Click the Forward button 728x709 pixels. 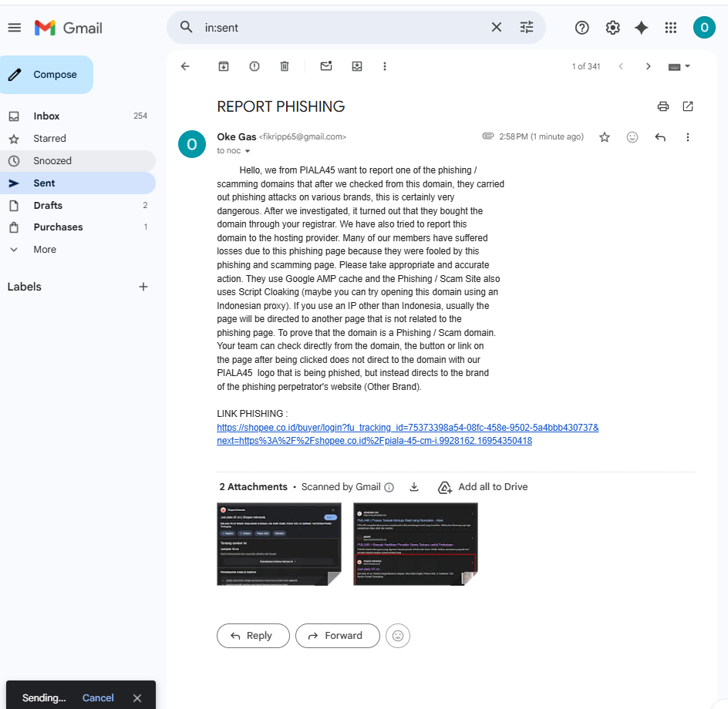(338, 636)
